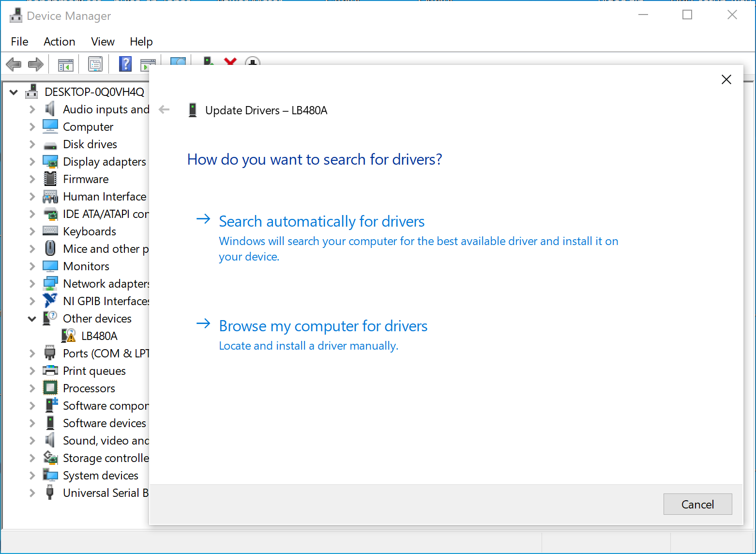Click the Audio inputs speaker icon
Viewport: 756px width, 554px height.
point(50,109)
